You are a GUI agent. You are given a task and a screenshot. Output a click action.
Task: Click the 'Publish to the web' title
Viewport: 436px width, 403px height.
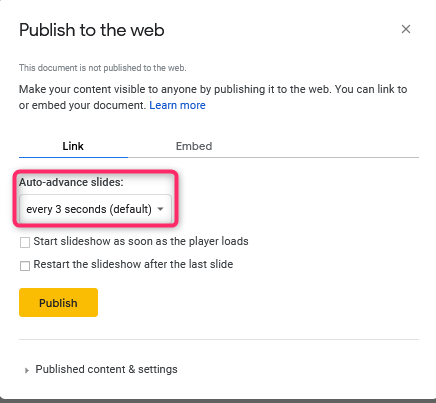[92, 30]
